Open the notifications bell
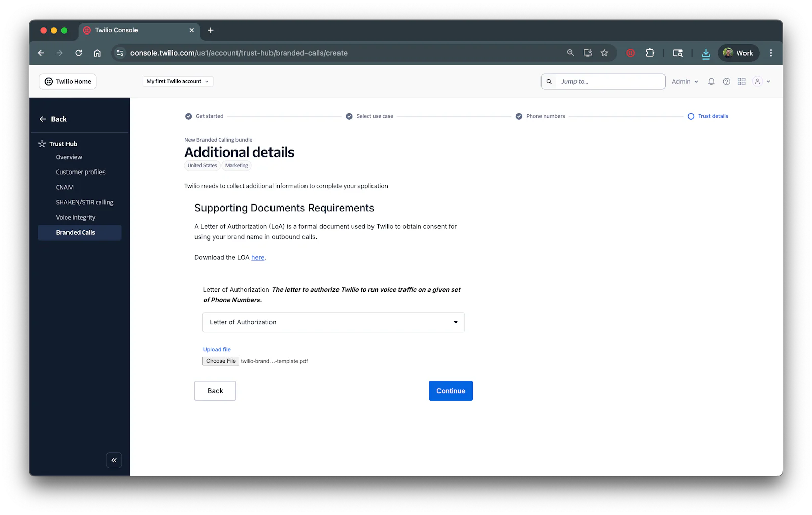Image resolution: width=812 pixels, height=515 pixels. 711,81
